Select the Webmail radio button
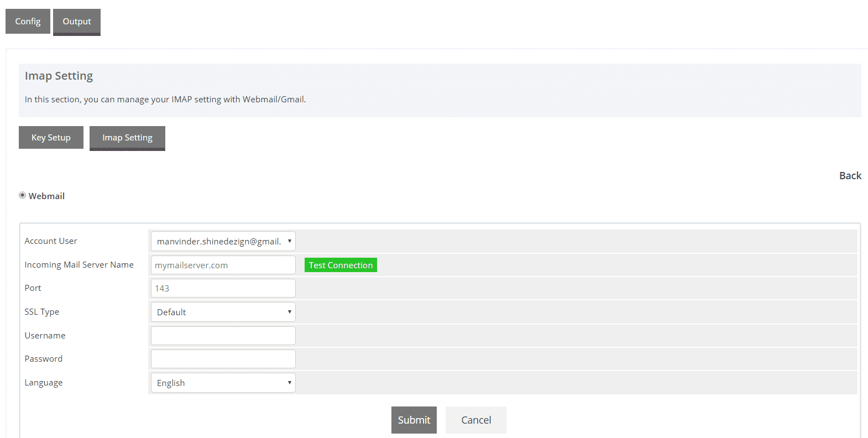The image size is (868, 438). click(23, 195)
